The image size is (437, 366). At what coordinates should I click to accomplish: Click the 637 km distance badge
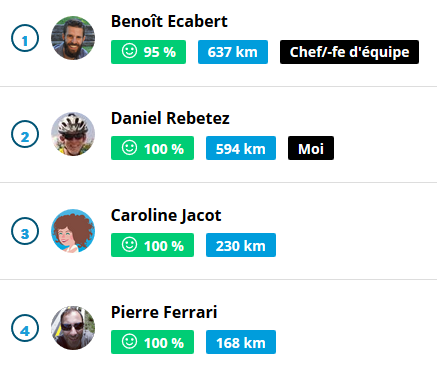[233, 52]
